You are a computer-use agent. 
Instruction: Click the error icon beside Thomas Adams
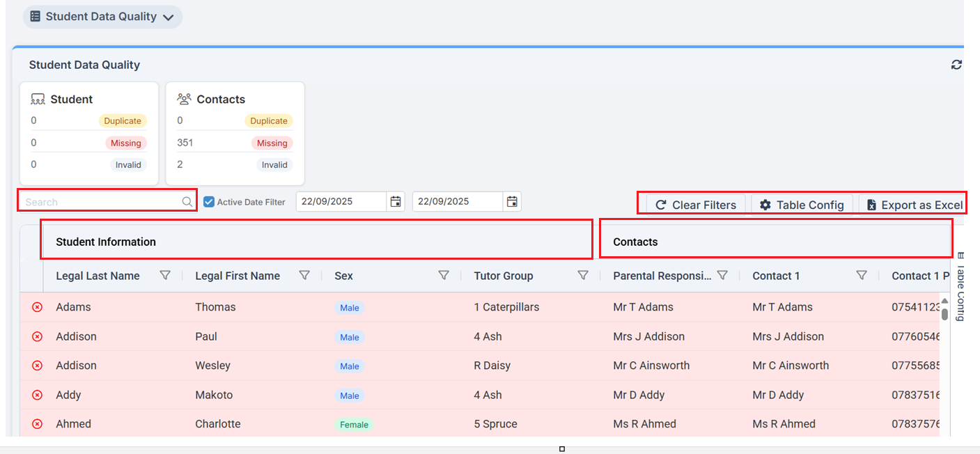coord(37,307)
